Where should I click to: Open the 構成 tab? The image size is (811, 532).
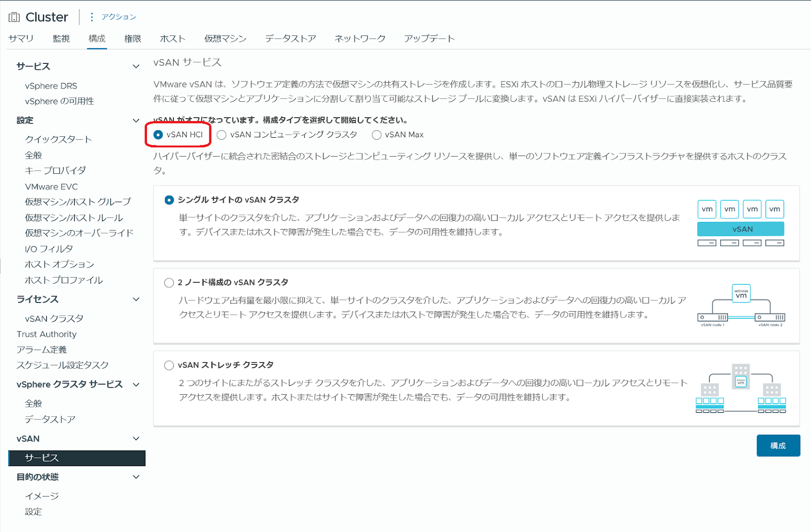pos(97,39)
